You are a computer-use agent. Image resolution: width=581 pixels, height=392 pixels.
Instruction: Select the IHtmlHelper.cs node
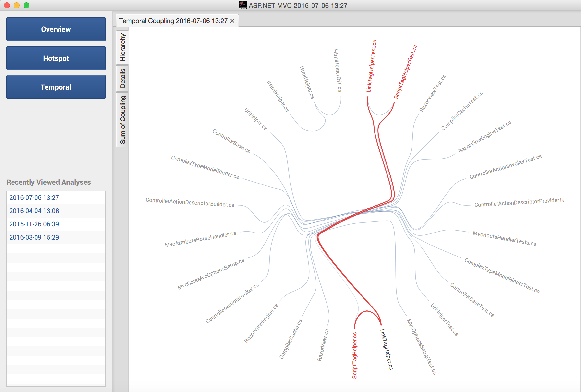pyautogui.click(x=278, y=96)
